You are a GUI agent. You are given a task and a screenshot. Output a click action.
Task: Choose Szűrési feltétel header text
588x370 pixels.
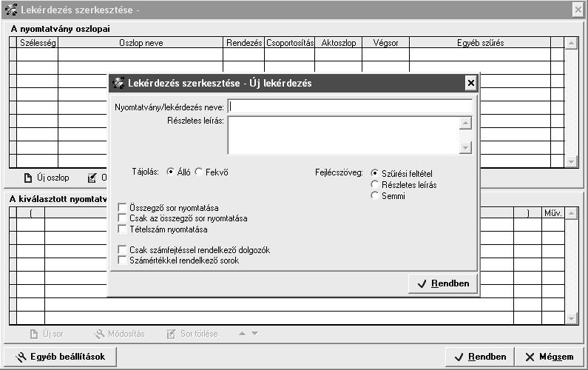pos(374,173)
